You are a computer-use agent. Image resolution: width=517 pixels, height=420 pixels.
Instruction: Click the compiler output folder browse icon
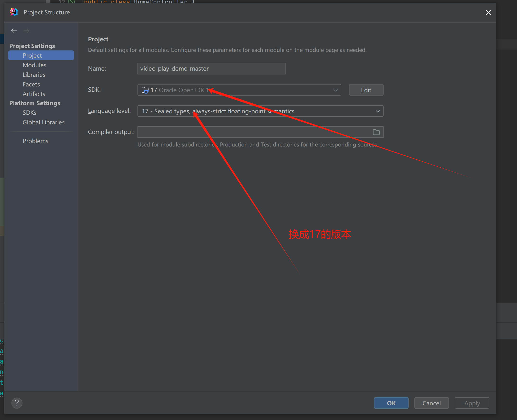tap(376, 132)
